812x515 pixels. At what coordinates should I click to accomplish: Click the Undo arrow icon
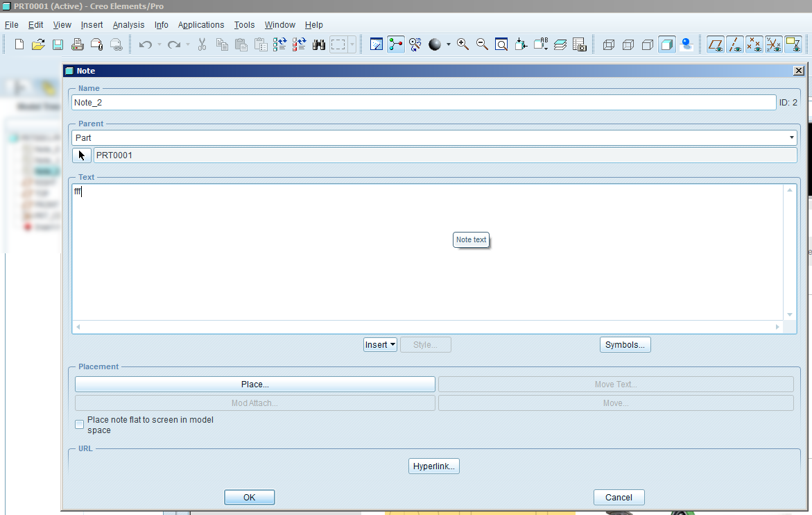(146, 44)
